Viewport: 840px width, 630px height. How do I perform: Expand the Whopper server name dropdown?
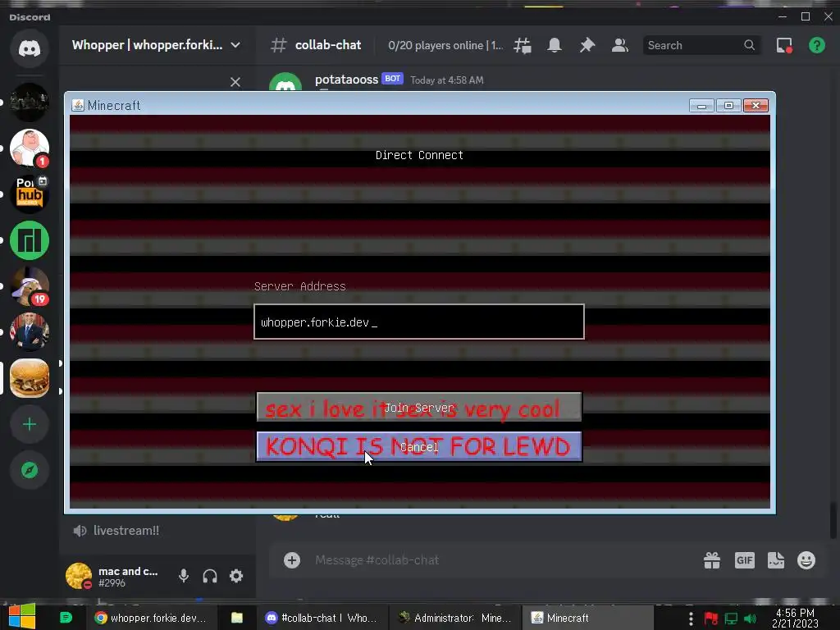[x=235, y=45]
